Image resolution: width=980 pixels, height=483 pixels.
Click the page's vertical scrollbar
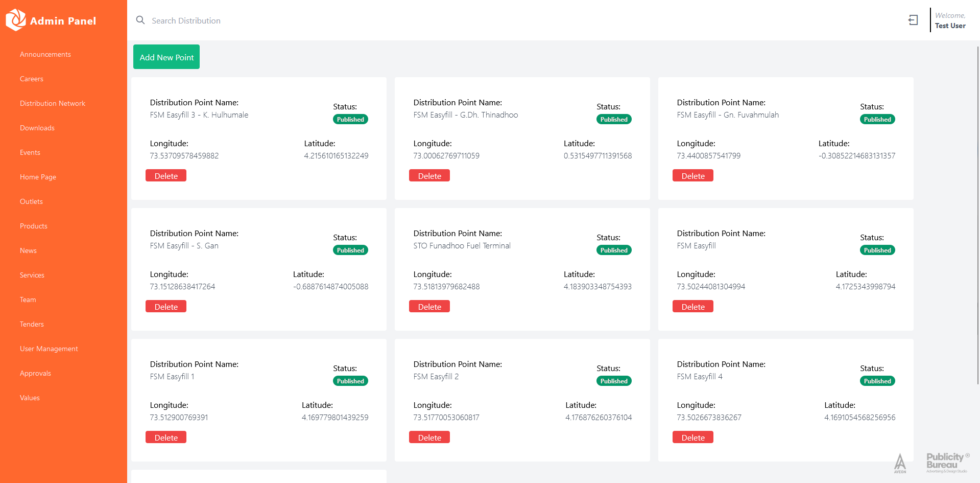[x=977, y=215]
